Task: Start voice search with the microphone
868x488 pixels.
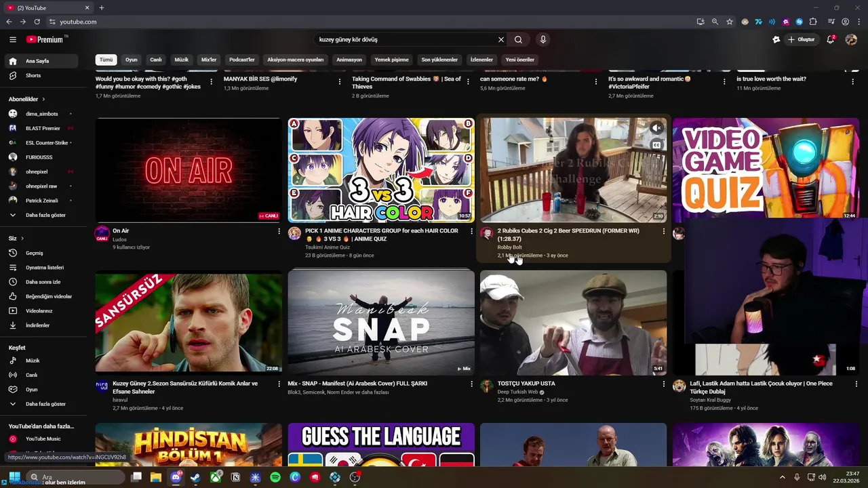Action: coord(542,39)
